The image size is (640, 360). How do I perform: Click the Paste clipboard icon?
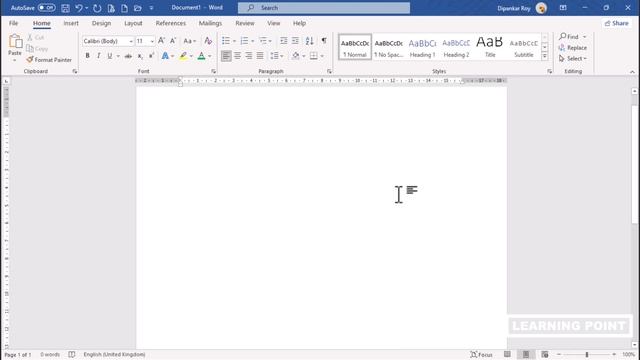click(15, 42)
